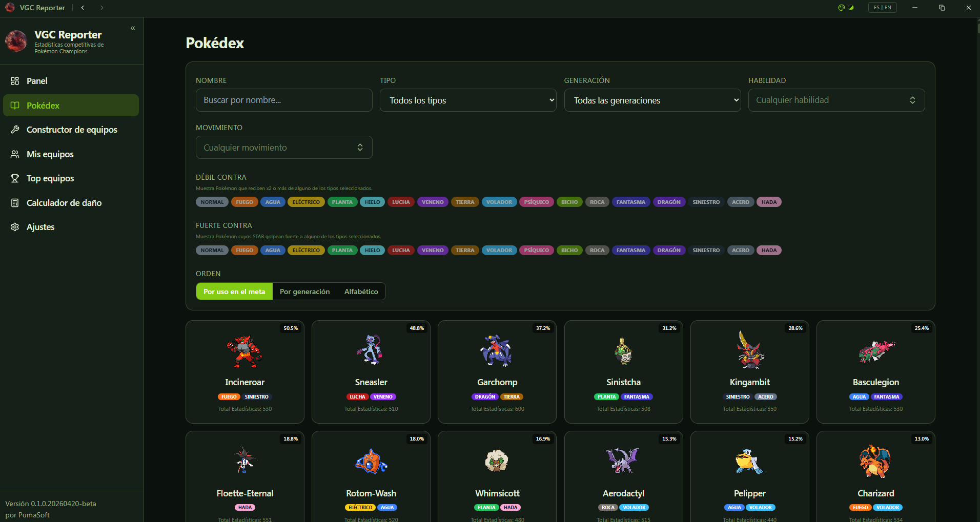The height and width of the screenshot is (522, 980).
Task: Go to Top equipos menu item
Action: click(71, 178)
